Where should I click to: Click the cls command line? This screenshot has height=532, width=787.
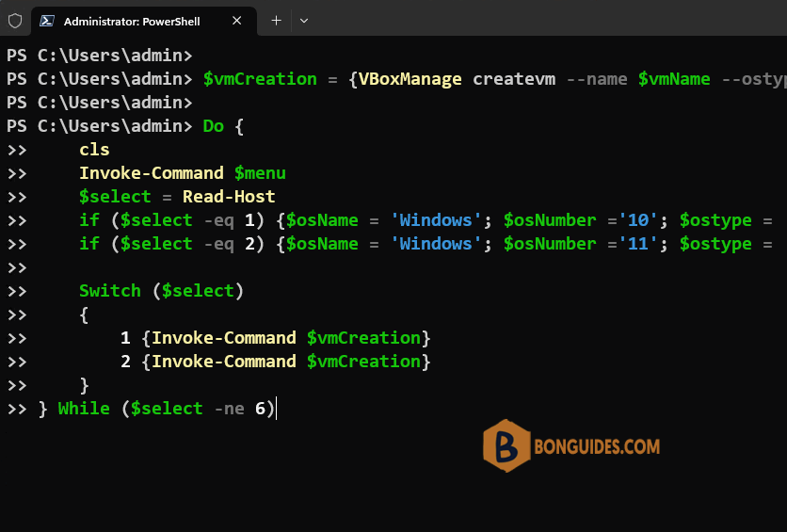pyautogui.click(x=94, y=150)
